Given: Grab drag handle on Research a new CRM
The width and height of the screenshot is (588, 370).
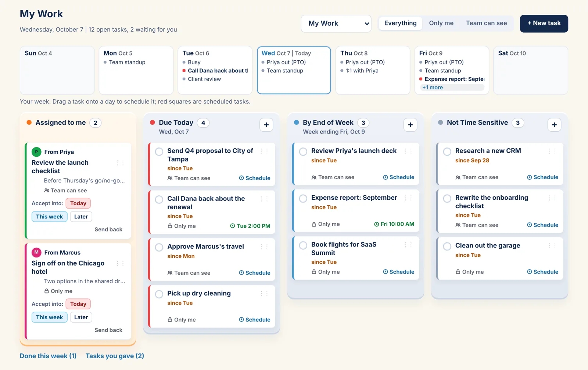Looking at the screenshot, I should 552,151.
